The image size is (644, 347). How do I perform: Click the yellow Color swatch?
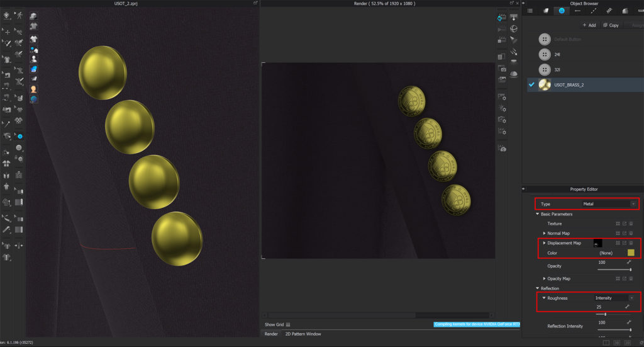[631, 253]
